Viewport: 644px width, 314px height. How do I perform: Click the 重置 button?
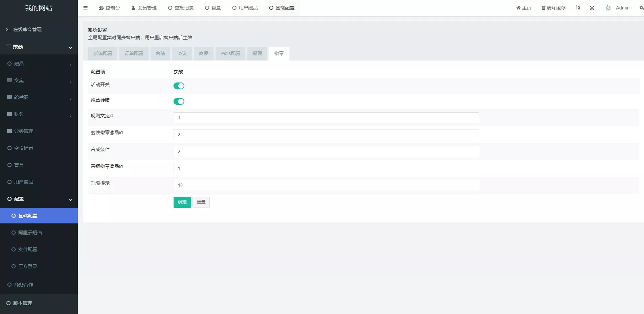pyautogui.click(x=201, y=202)
